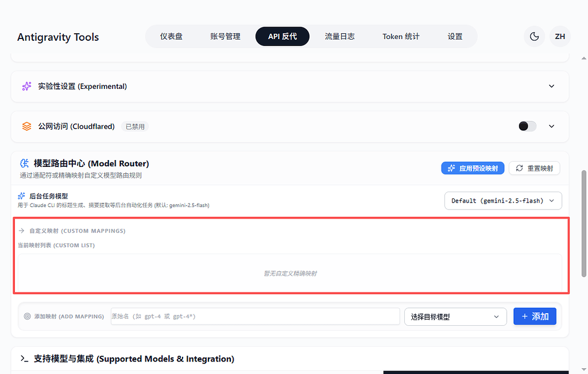This screenshot has width=588, height=374.
Task: Expand the 实验性设置 (Experimental) section chevron
Action: click(x=552, y=86)
